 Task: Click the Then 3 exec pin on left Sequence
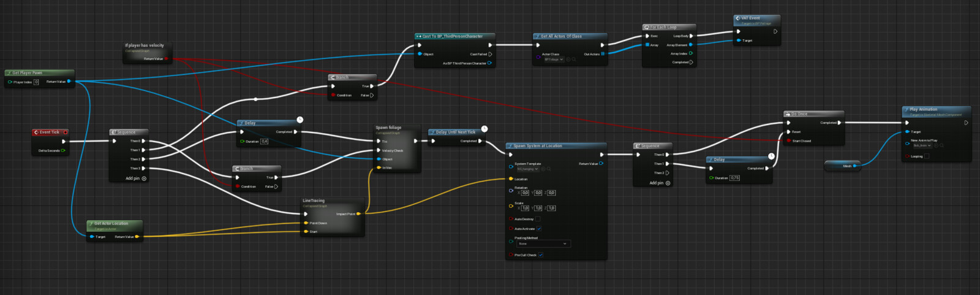tap(143, 168)
